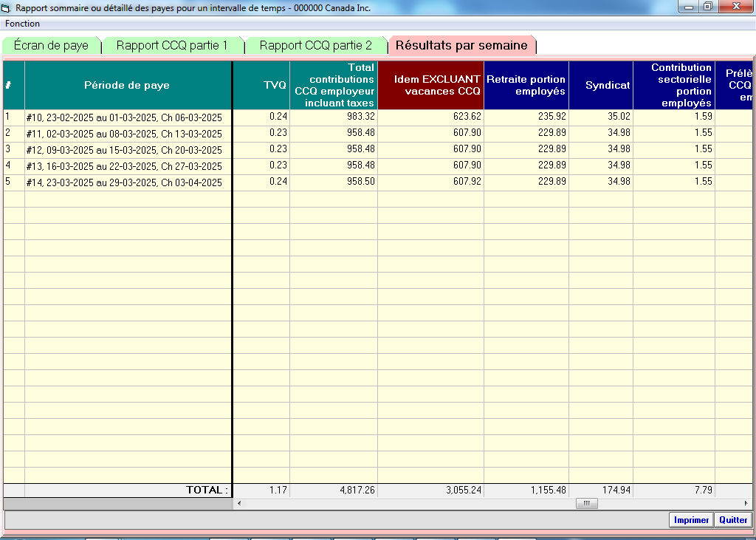Viewport: 756px width, 540px height.
Task: Open the Rapport CCQ partie 1 tab
Action: 171,46
